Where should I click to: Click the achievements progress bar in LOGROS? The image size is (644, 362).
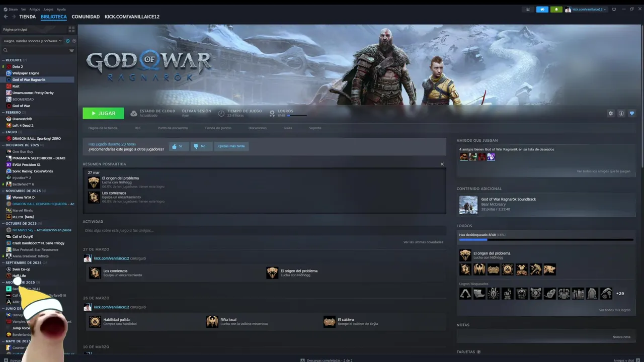546,240
